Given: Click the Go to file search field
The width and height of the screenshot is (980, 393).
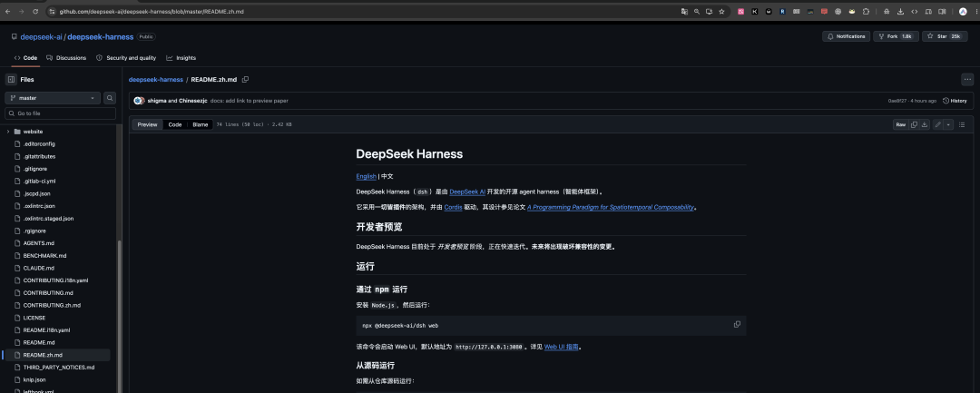Looking at the screenshot, I should pyautogui.click(x=60, y=113).
